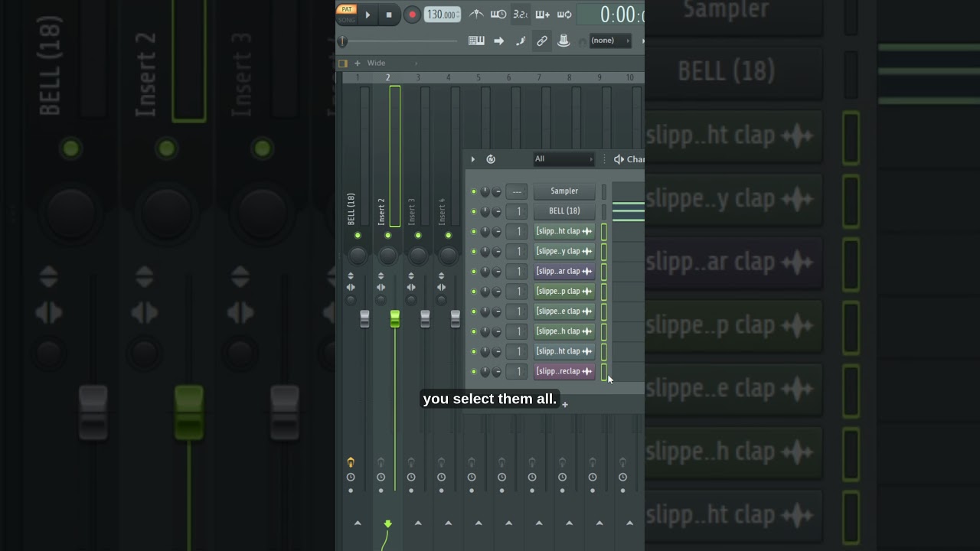Arm recording with the red record button
Screen dimensions: 980x551
(x=412, y=15)
